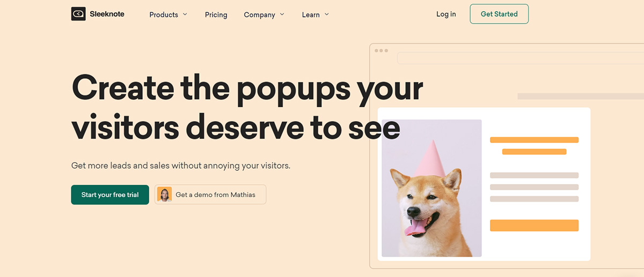Open the Learn dropdown menu
The height and width of the screenshot is (277, 644).
316,14
